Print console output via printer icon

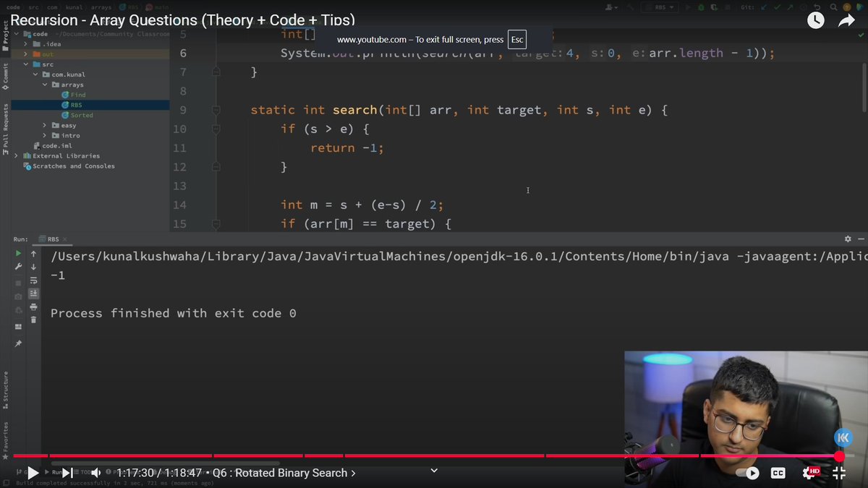pyautogui.click(x=33, y=307)
